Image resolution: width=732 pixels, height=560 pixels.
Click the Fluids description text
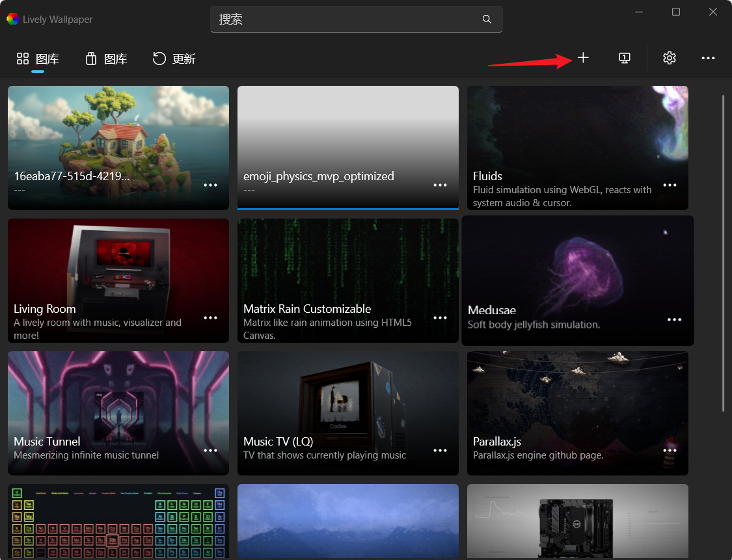pos(562,196)
